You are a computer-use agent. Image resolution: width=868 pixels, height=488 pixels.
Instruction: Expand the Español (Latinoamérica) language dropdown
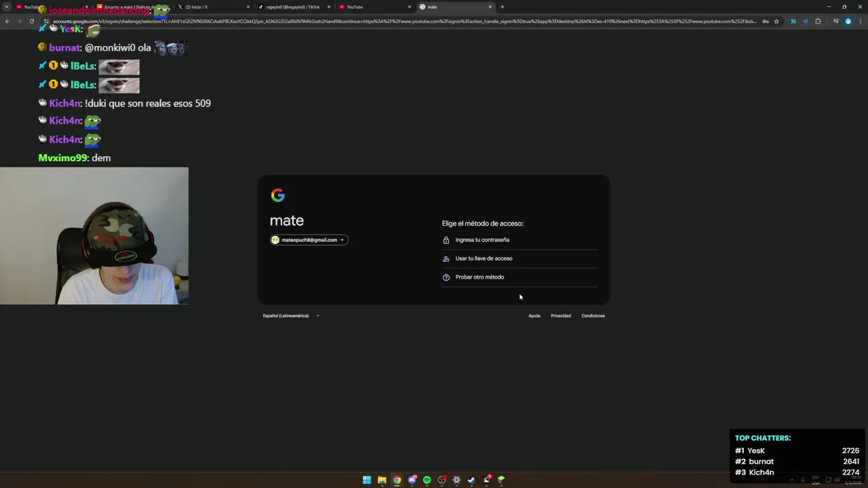point(291,316)
